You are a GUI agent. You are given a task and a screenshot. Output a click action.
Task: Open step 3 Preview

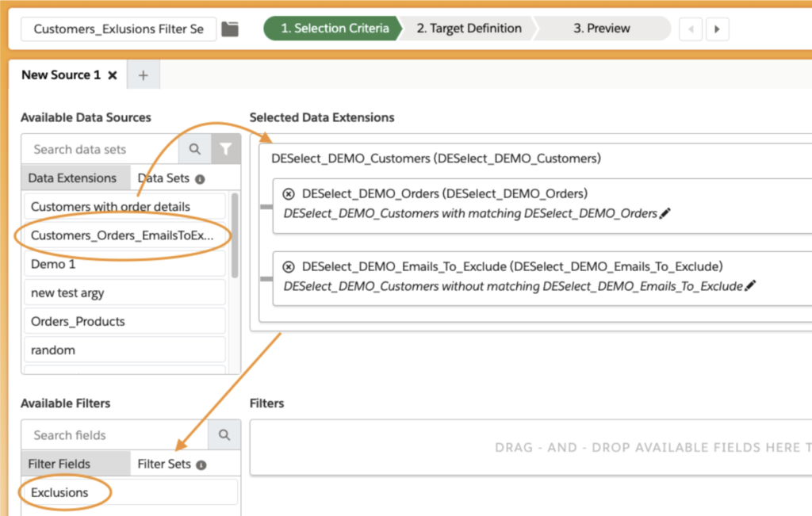point(602,29)
